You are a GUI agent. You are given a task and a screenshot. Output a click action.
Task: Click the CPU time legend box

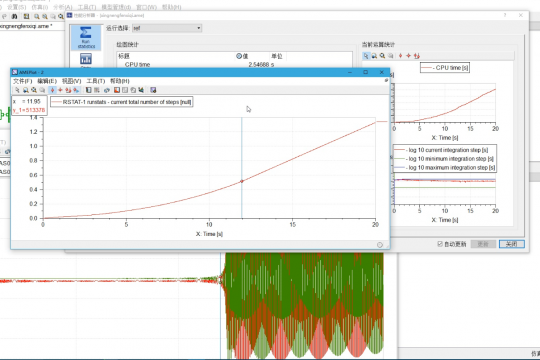445,68
